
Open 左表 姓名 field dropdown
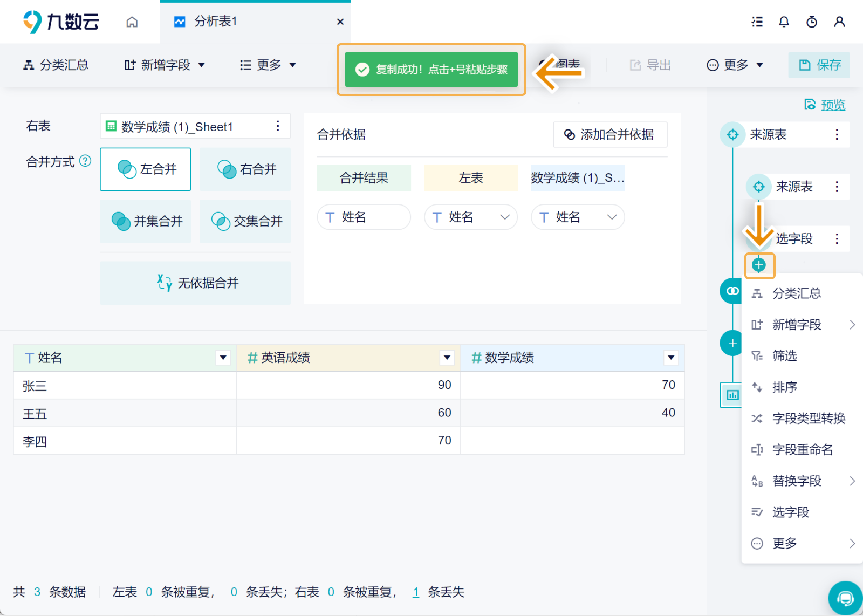coord(471,217)
